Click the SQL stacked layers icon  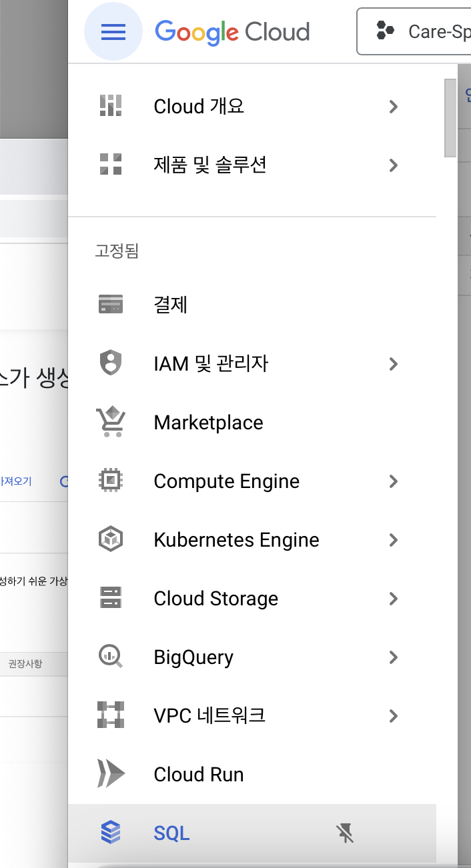111,833
